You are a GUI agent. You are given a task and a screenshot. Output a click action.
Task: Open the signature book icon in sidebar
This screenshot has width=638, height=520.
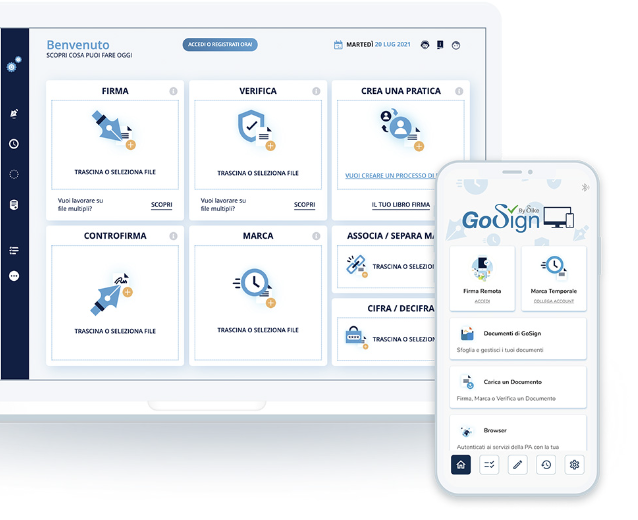coord(14,205)
